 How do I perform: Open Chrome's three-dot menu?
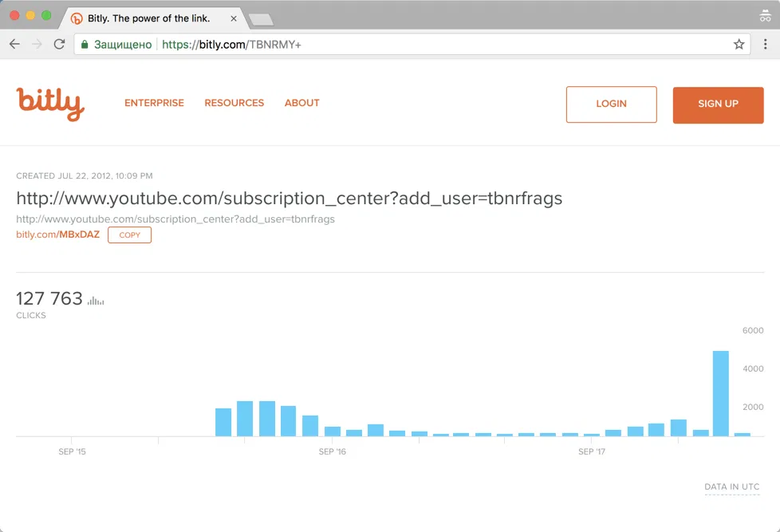[x=766, y=44]
